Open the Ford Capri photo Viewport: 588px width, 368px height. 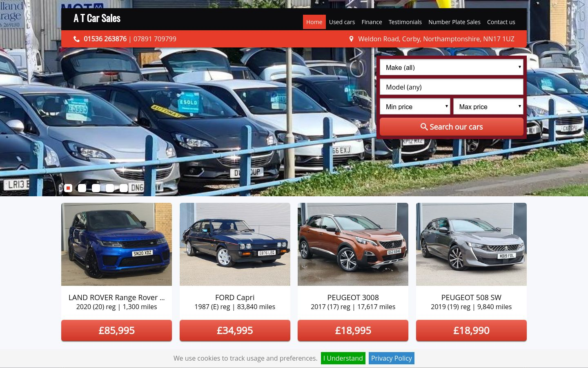tap(235, 244)
